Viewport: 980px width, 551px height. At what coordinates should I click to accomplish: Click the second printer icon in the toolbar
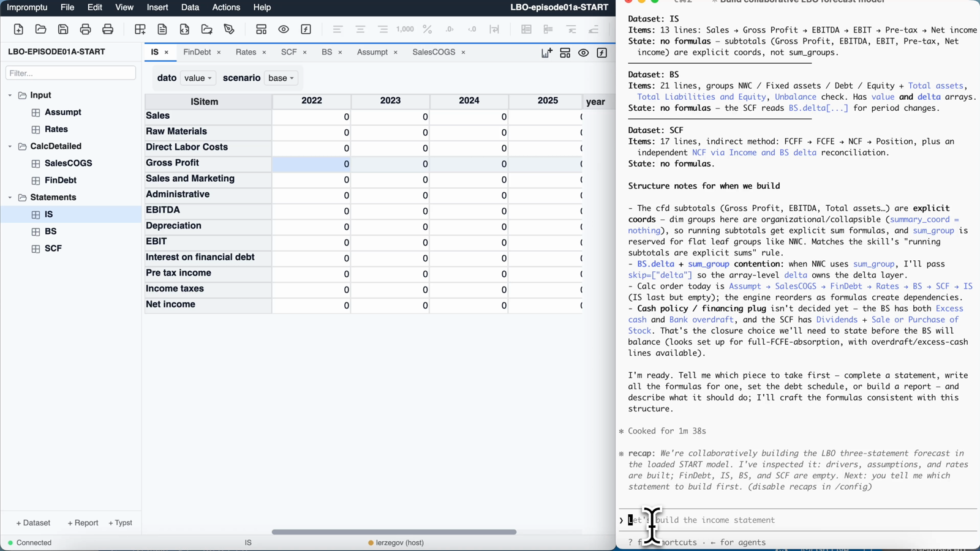coord(108,29)
